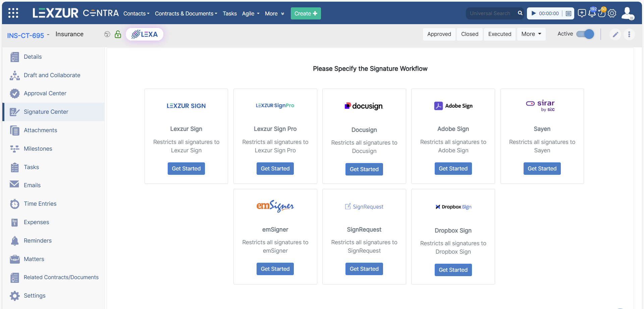Mark the contract as Executed
Viewport: 644px width, 309px height.
coord(499,34)
